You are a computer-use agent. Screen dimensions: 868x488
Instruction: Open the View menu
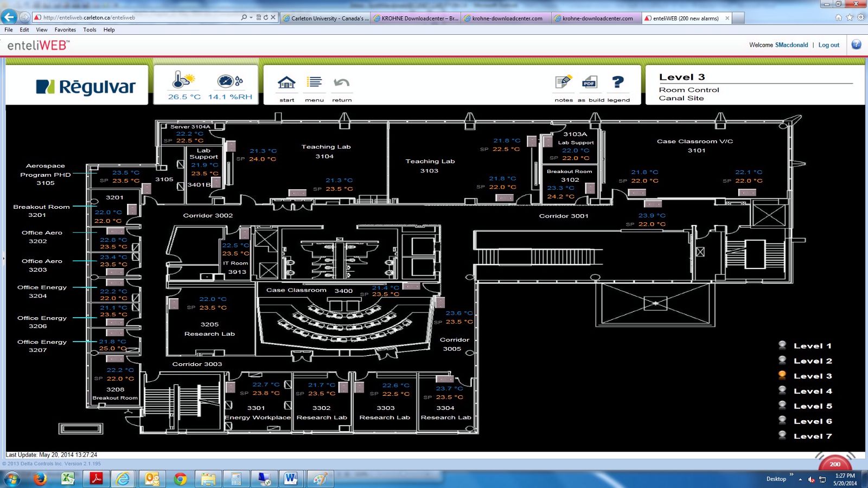[x=42, y=30]
